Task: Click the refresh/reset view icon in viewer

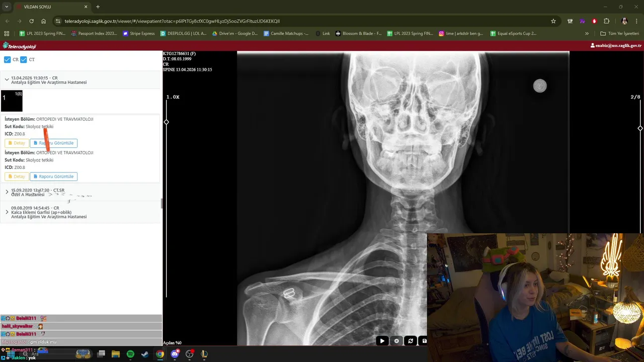Action: [411, 341]
